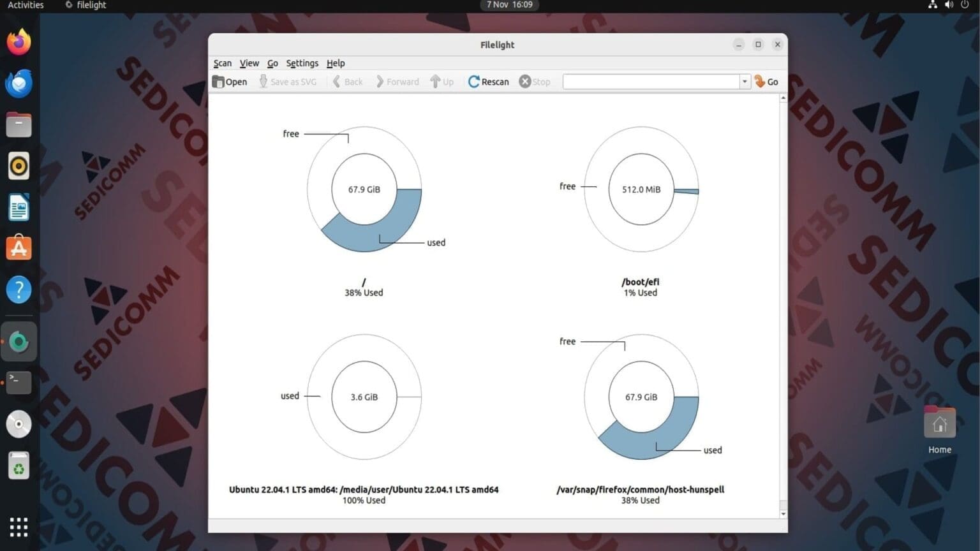
Task: Select the 3.6 GiB Ubuntu media ring
Action: pyautogui.click(x=364, y=397)
